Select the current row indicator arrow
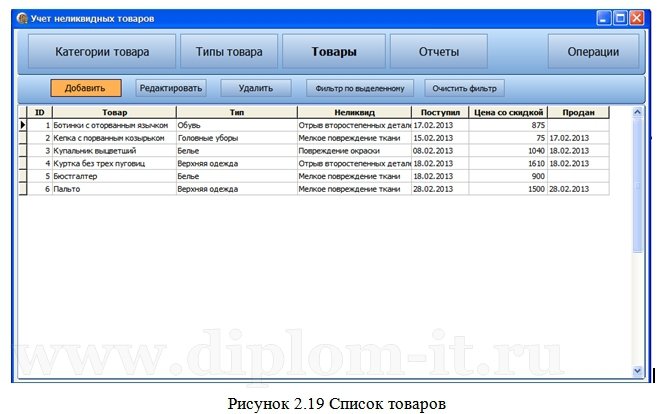 click(23, 125)
